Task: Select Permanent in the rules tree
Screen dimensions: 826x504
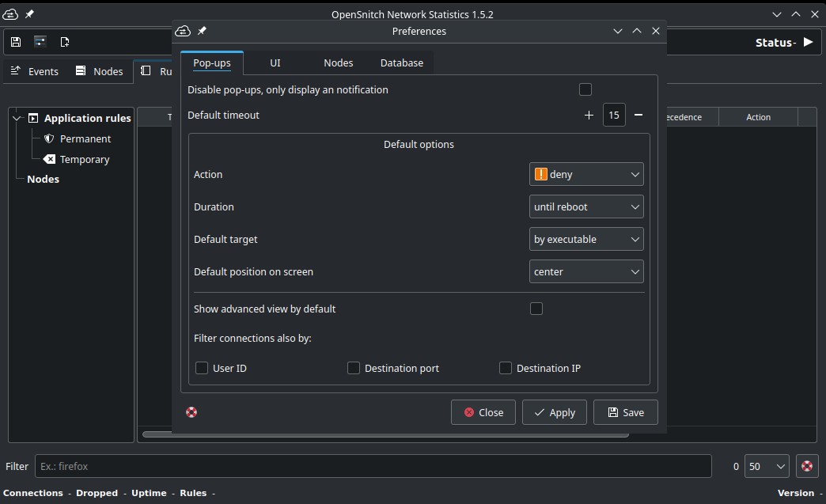Action: coord(85,138)
